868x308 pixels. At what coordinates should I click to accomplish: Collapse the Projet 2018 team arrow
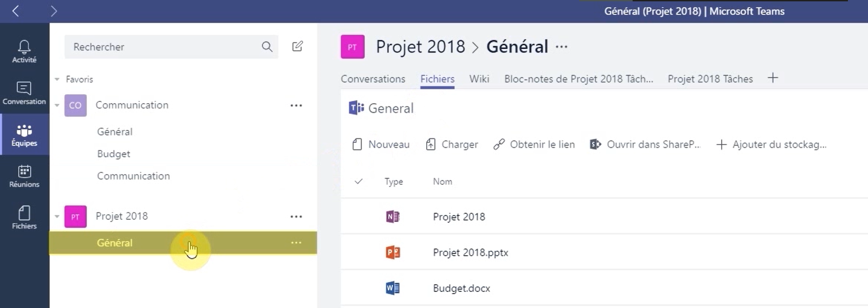point(57,216)
